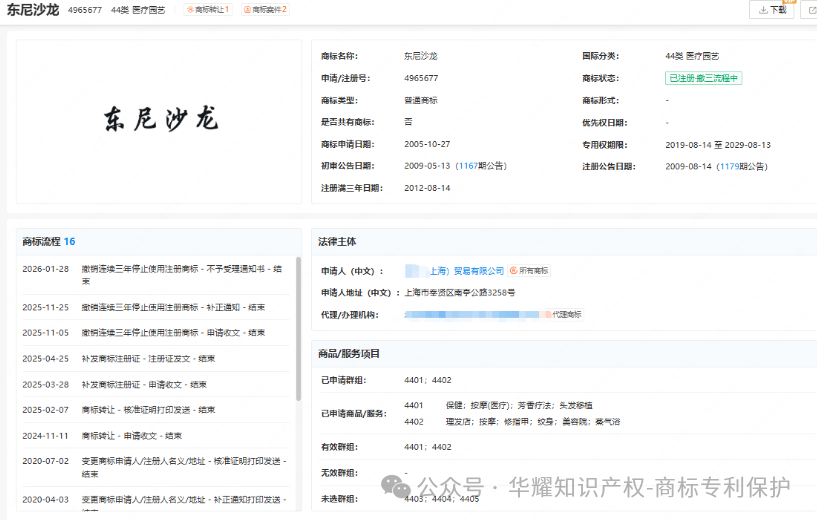
Task: Select the 2025-02-07 商标转让 核准证明 row
Action: (155, 410)
